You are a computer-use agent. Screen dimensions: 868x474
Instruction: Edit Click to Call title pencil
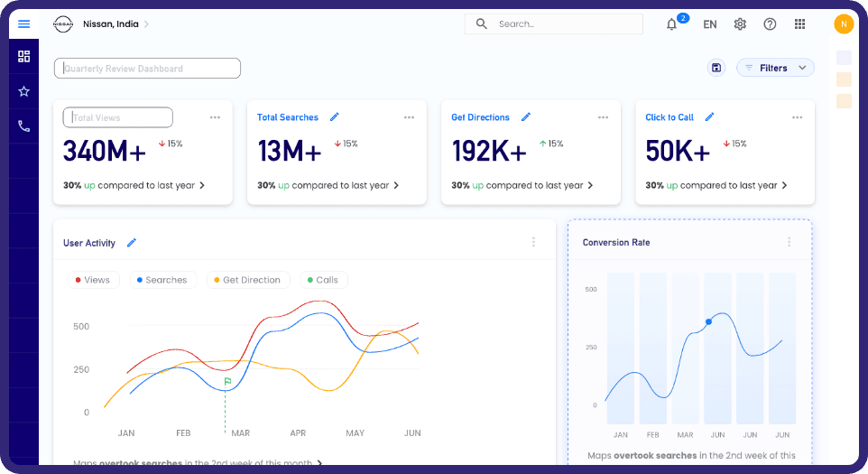tap(710, 116)
